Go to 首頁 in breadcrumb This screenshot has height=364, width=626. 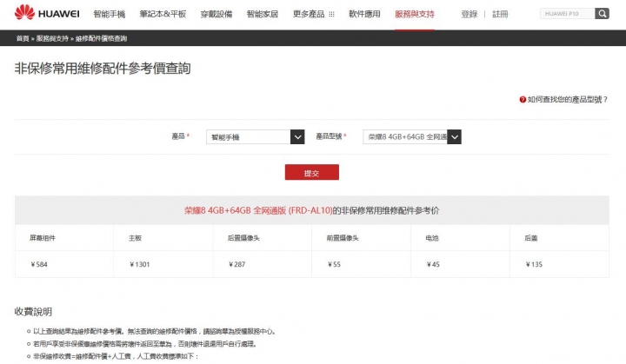[23, 38]
